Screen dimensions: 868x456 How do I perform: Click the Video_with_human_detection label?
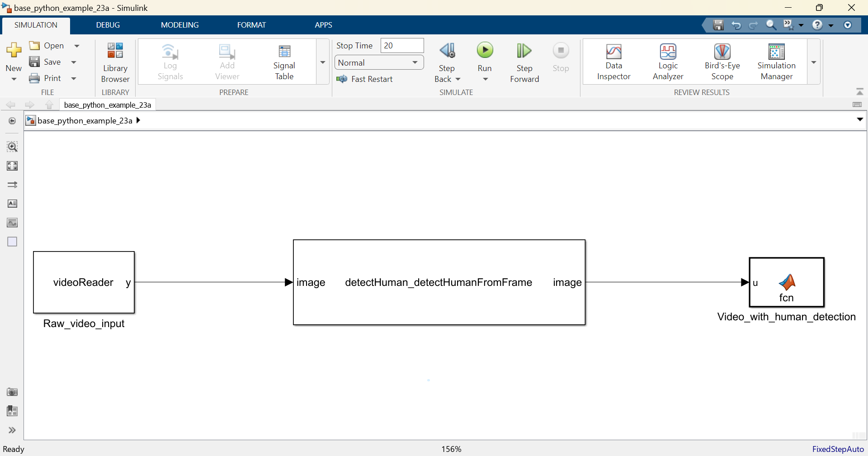pos(787,317)
